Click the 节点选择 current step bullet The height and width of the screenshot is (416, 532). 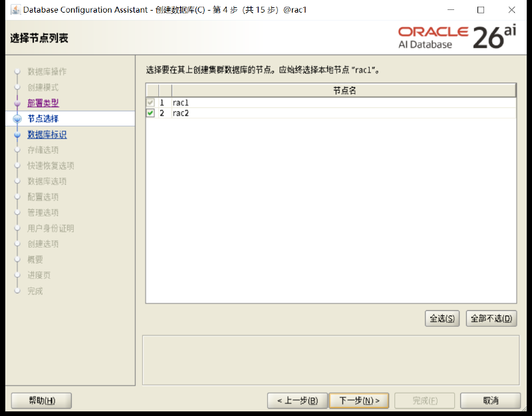[x=17, y=119]
